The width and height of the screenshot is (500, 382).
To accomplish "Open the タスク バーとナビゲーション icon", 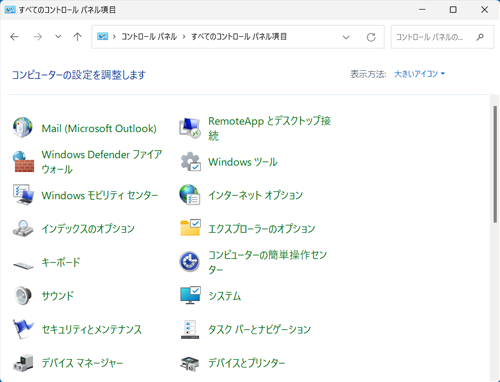I will pyautogui.click(x=190, y=329).
